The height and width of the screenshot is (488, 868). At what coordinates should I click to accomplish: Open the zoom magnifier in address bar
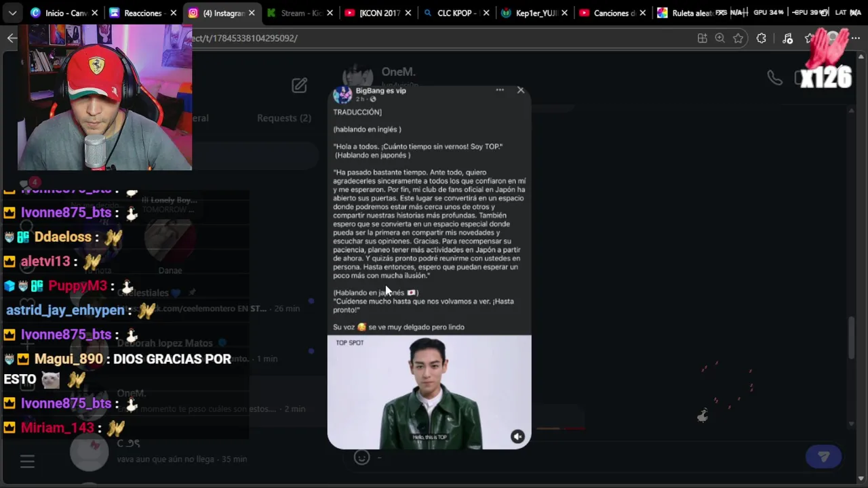point(720,39)
